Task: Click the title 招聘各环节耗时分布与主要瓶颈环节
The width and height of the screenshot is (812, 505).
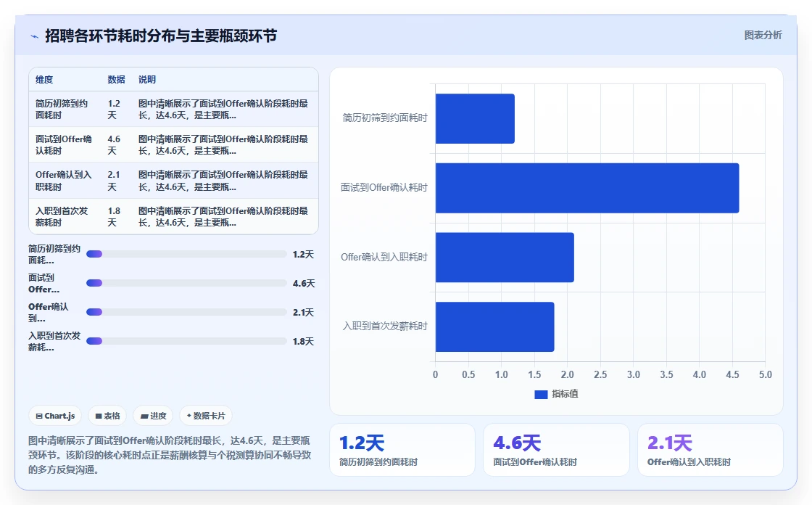Action: click(x=161, y=36)
